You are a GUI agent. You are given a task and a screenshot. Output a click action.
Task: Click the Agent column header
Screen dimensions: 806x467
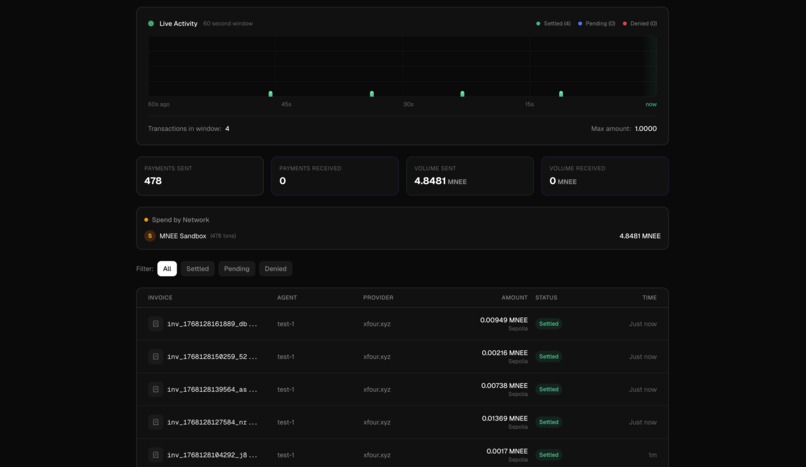287,297
